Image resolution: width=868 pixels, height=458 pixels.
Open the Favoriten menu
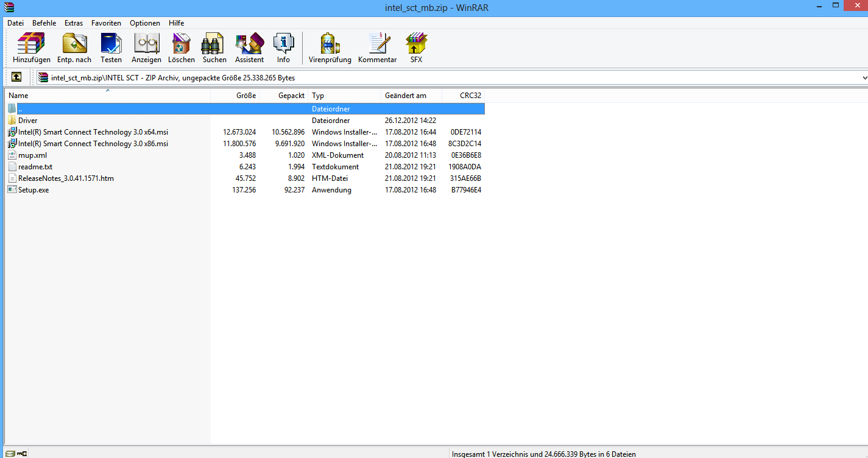107,23
